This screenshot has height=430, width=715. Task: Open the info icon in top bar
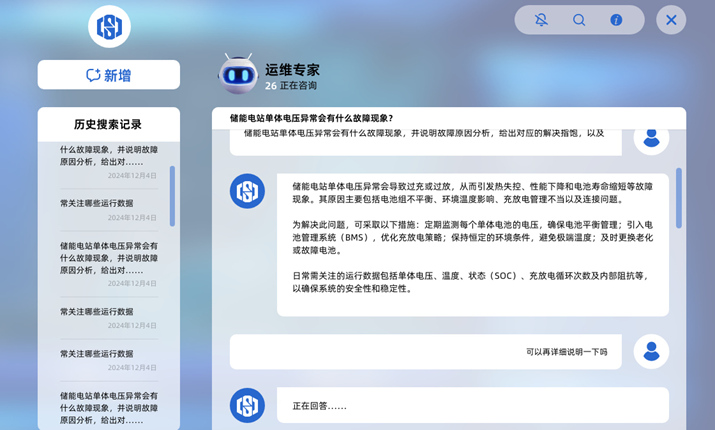coord(616,20)
